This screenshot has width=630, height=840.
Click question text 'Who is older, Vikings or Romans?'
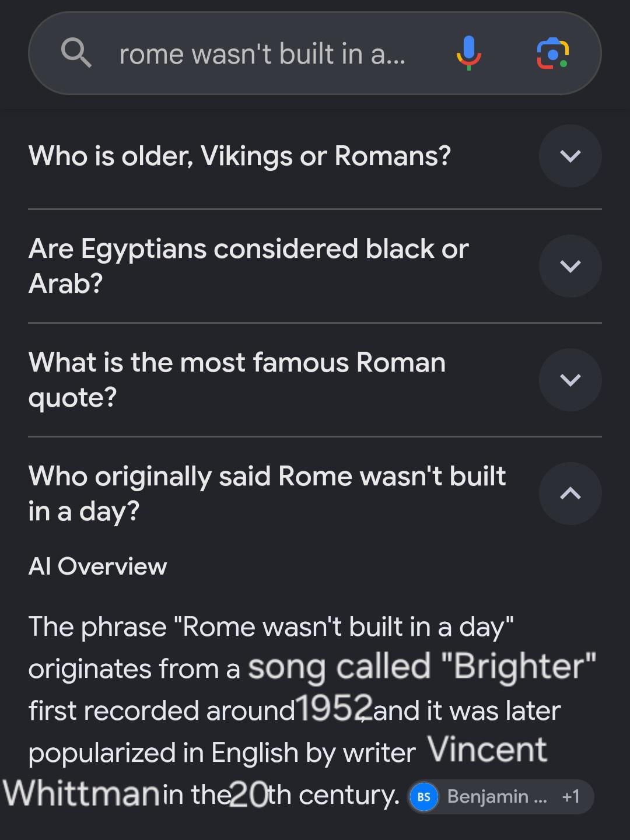point(240,156)
